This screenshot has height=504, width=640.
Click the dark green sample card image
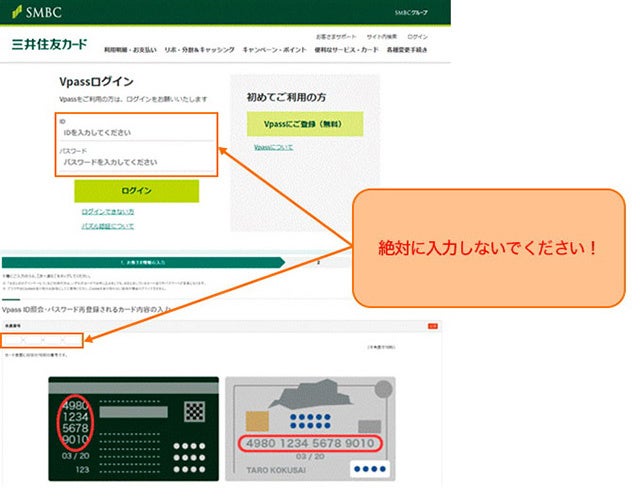133,429
